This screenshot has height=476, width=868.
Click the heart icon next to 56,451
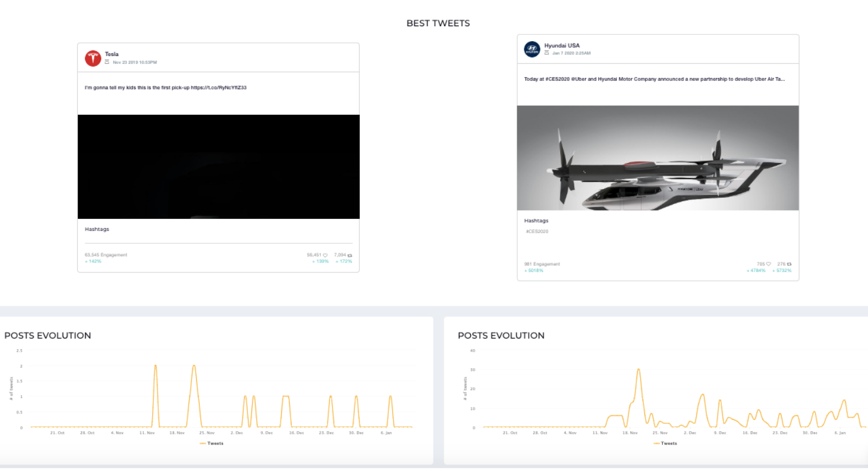point(325,255)
